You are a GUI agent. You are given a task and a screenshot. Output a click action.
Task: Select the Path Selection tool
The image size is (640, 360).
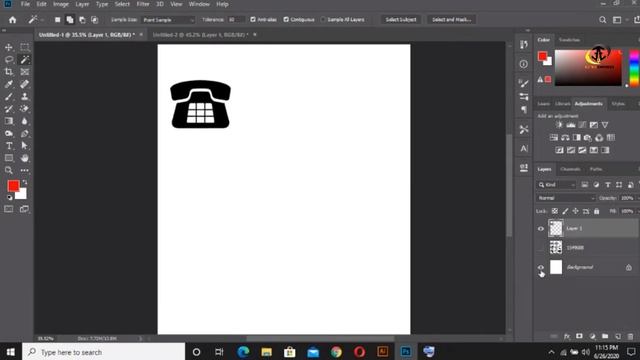coord(25,146)
